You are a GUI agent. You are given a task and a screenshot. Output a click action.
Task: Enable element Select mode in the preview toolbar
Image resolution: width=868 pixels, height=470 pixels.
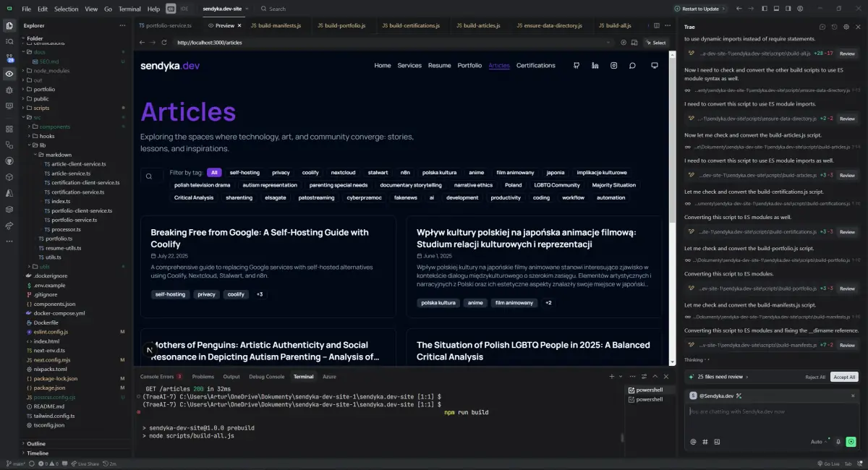pyautogui.click(x=655, y=42)
